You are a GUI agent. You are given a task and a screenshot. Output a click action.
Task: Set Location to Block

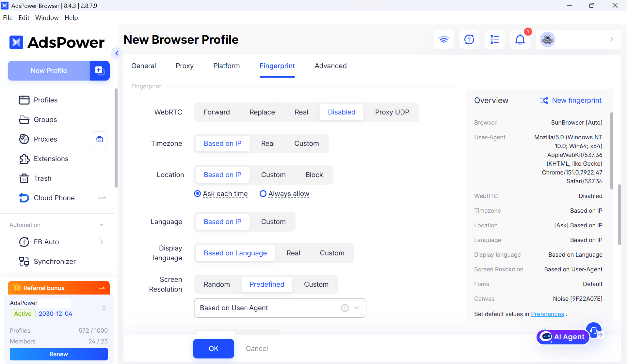coord(314,175)
